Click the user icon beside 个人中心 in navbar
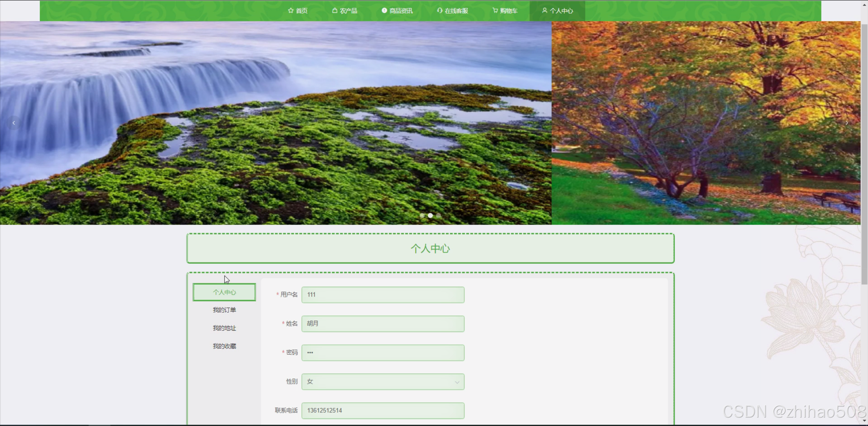This screenshot has height=426, width=868. [x=545, y=11]
